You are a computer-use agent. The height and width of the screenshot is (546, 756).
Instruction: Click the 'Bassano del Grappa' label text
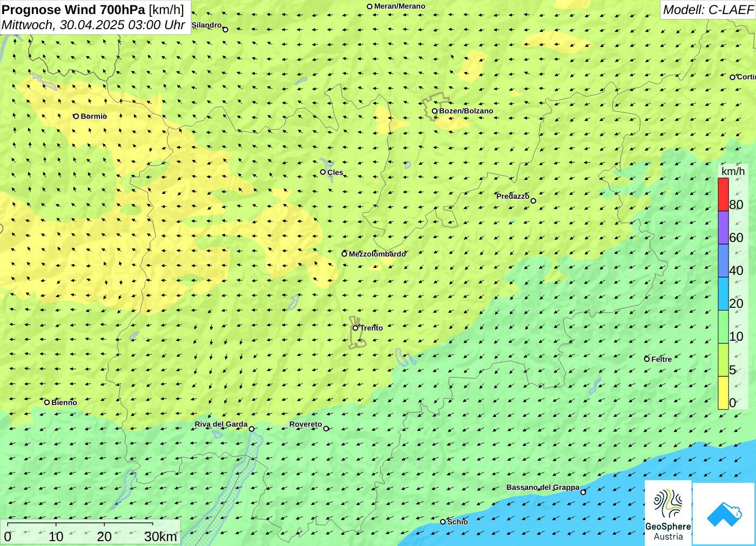(x=543, y=487)
